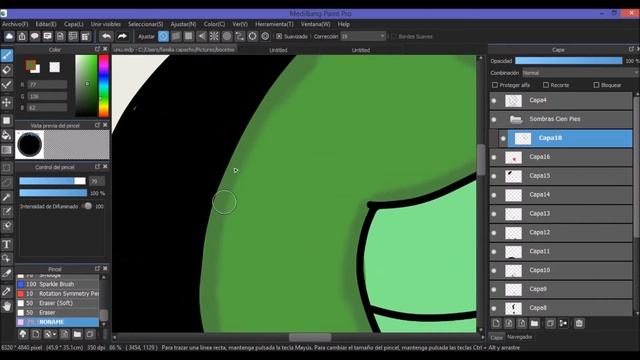Enable radial snap guide icon
The height and width of the screenshot is (360, 640).
214,36
